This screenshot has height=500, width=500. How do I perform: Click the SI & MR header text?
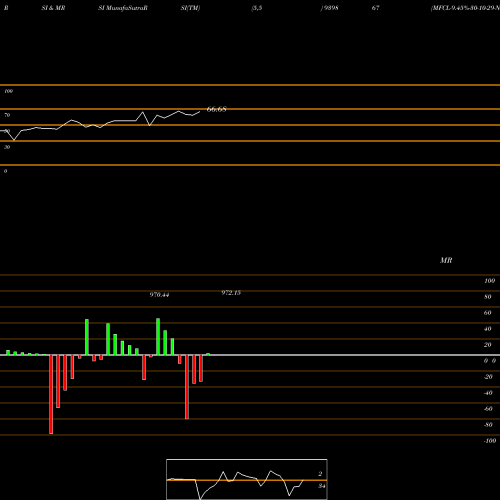click(53, 8)
